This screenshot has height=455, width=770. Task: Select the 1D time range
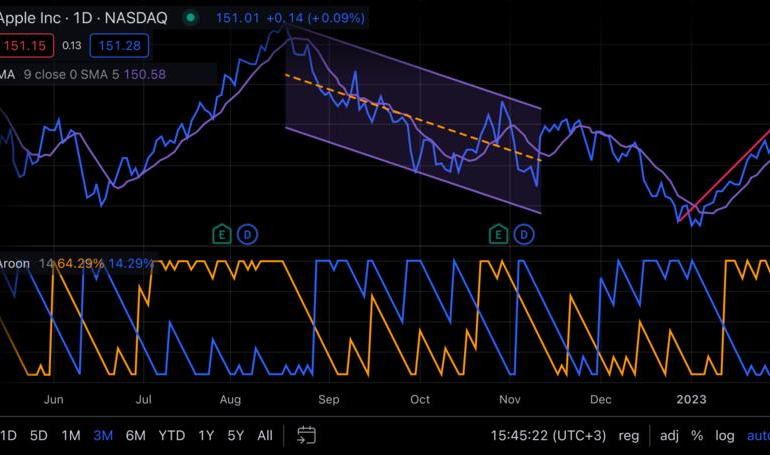point(8,435)
